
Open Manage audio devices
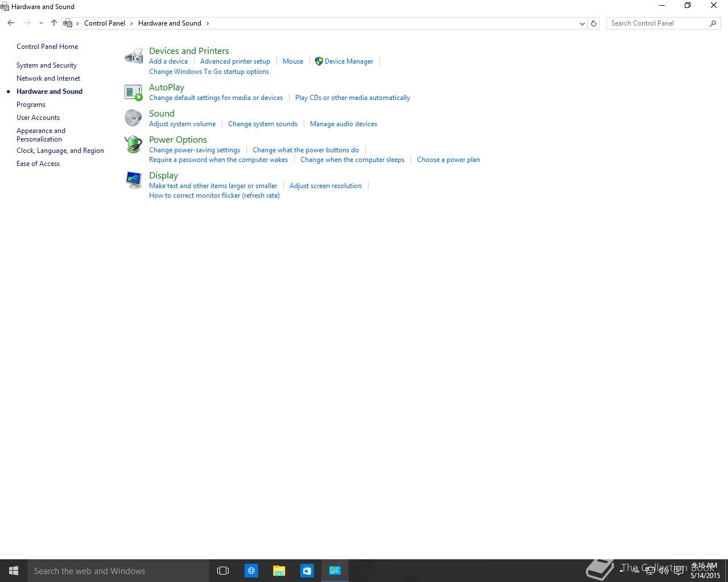click(x=344, y=124)
